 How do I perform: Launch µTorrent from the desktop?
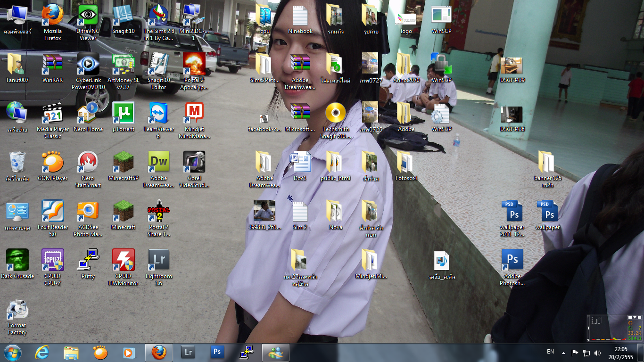[x=123, y=114]
